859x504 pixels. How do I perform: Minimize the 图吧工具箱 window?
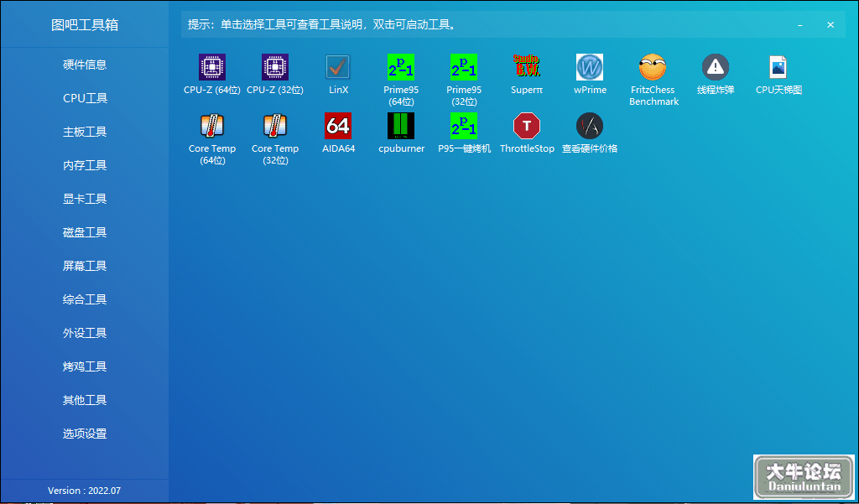[x=800, y=25]
